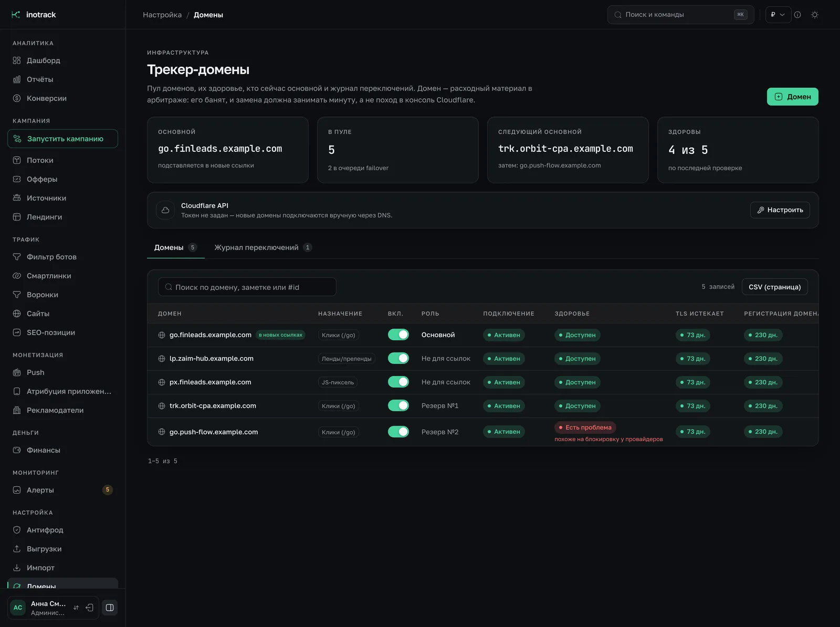Export the page via CSV (страница)
Viewport: 840px width, 627px height.
[774, 287]
